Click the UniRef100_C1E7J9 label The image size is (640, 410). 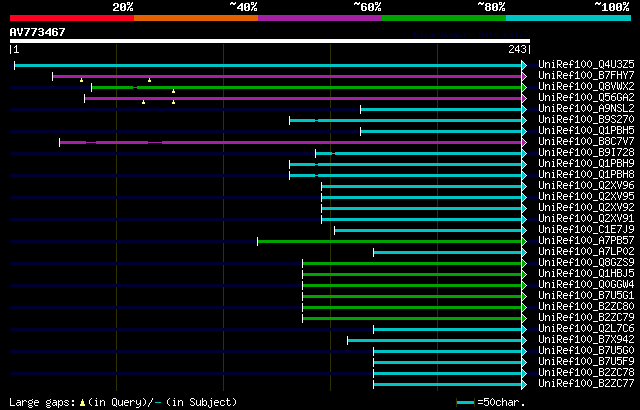coord(586,230)
